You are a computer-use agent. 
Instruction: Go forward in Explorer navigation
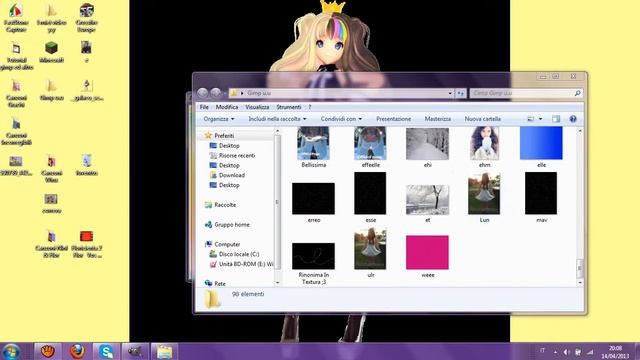coord(215,93)
